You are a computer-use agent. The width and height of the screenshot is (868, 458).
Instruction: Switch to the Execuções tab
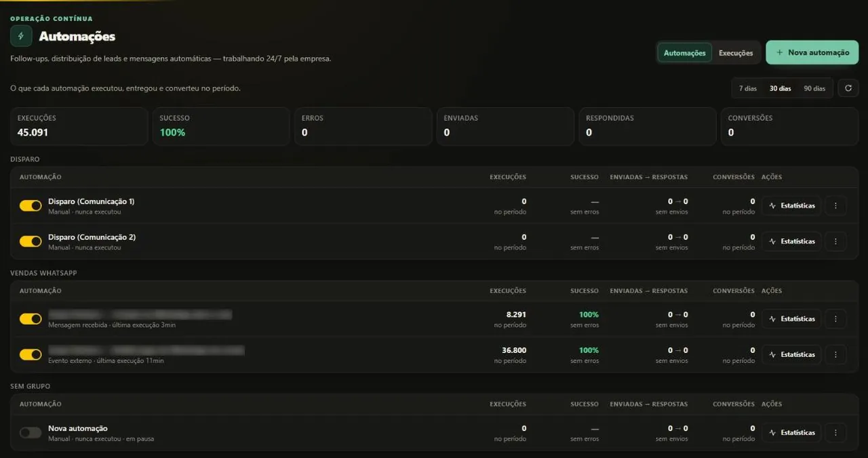coord(736,53)
